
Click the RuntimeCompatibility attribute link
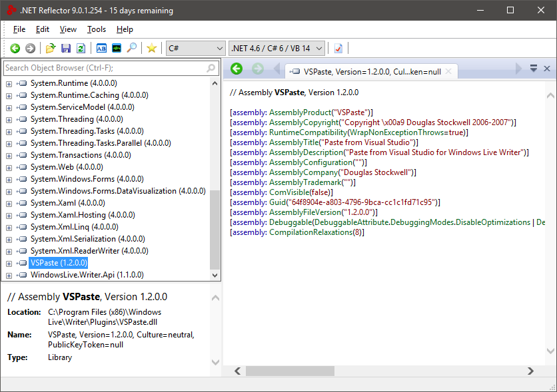pyautogui.click(x=308, y=132)
